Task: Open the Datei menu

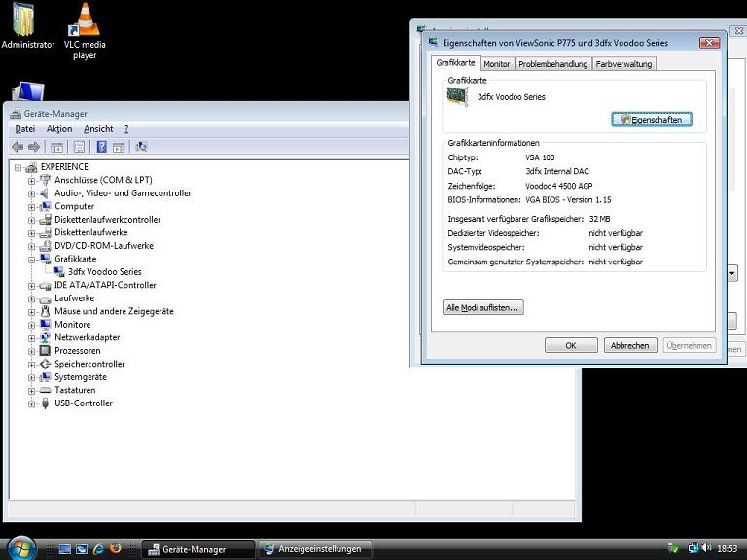Action: coord(25,129)
